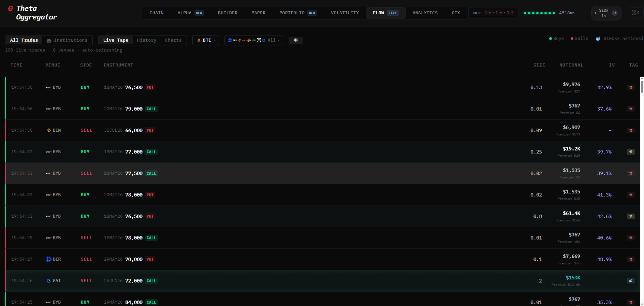Click the Buys legend green dot

pos(551,39)
